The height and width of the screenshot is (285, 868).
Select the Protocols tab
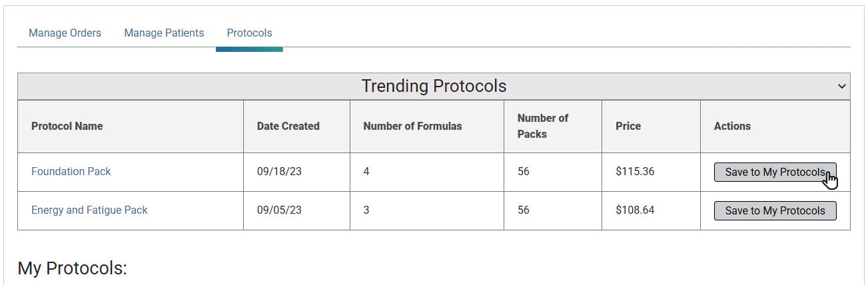[249, 33]
